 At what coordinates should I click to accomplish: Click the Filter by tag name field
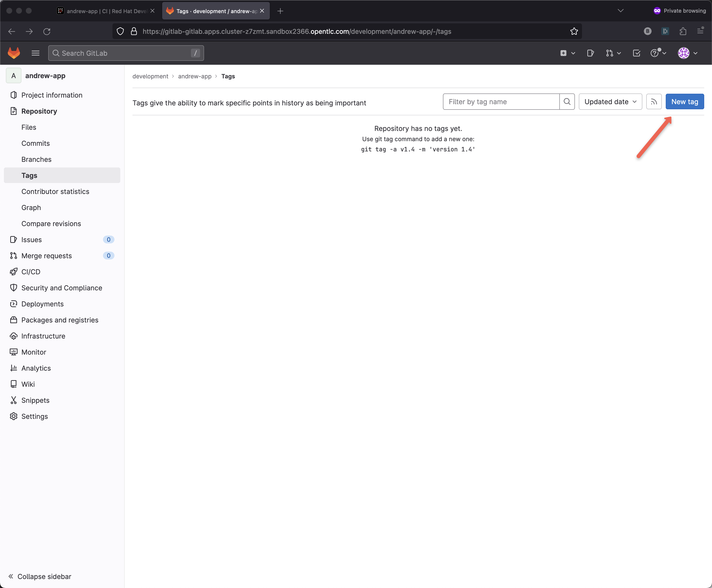501,102
